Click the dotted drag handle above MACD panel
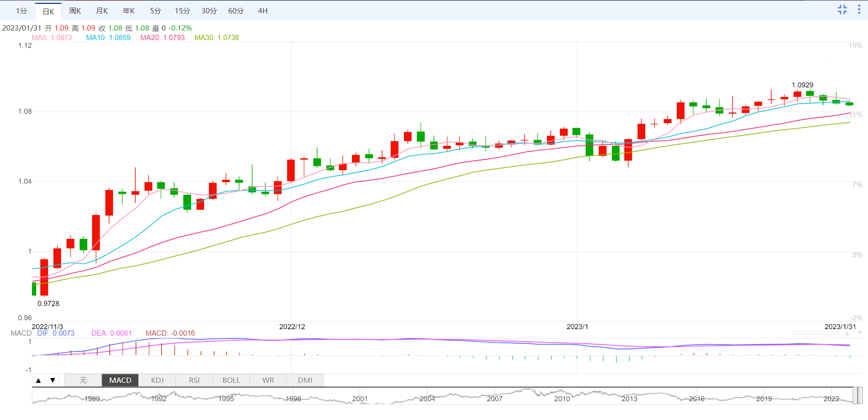 coord(816,333)
